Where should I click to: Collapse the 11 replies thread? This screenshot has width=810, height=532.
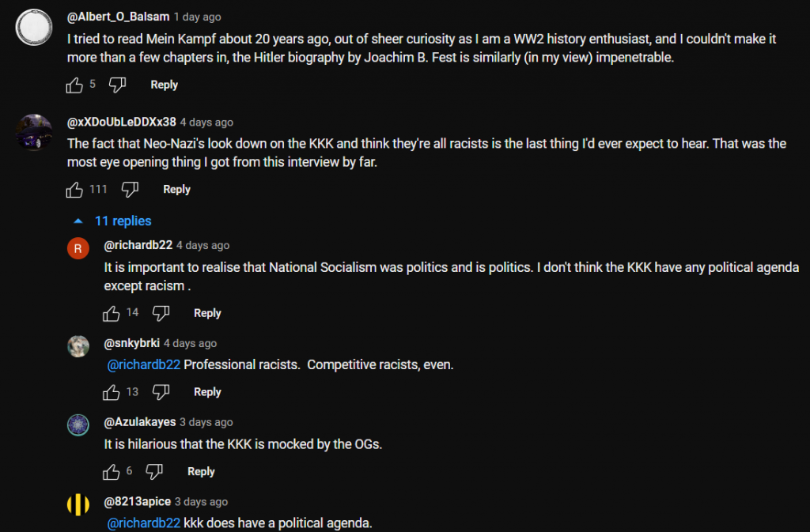pos(112,221)
